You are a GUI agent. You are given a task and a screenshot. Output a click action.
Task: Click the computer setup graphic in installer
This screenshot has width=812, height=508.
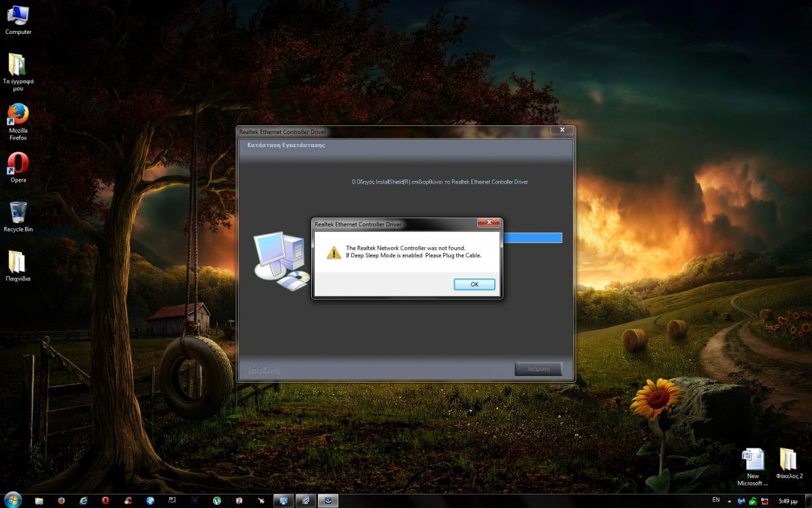pos(281,261)
